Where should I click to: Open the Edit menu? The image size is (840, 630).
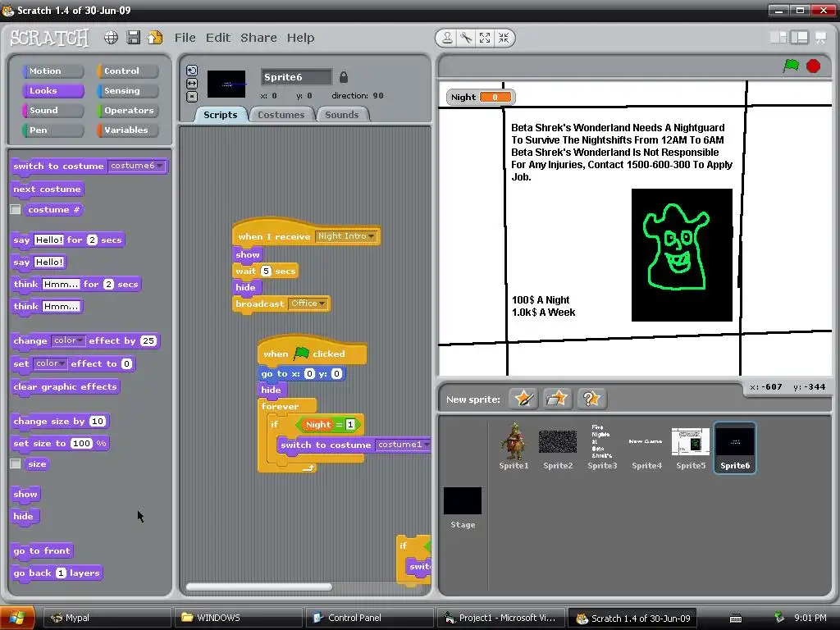[218, 38]
